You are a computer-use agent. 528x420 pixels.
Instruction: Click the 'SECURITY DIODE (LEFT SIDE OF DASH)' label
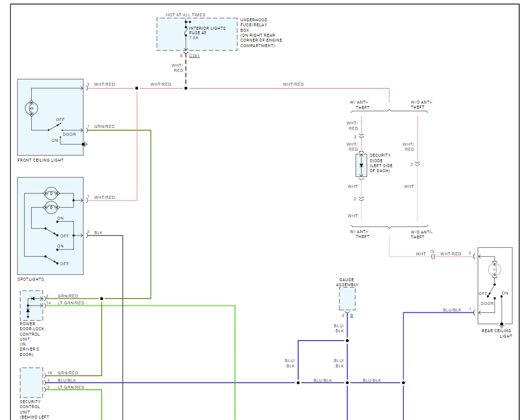pos(381,163)
